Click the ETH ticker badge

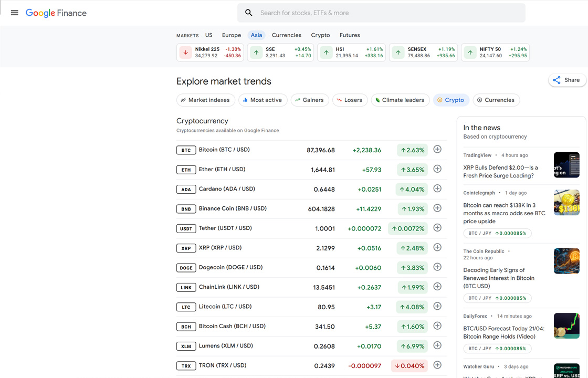pos(186,170)
